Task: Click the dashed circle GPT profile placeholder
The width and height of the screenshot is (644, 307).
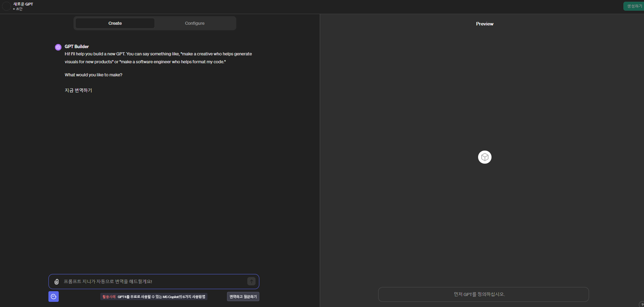Action: pos(6,6)
